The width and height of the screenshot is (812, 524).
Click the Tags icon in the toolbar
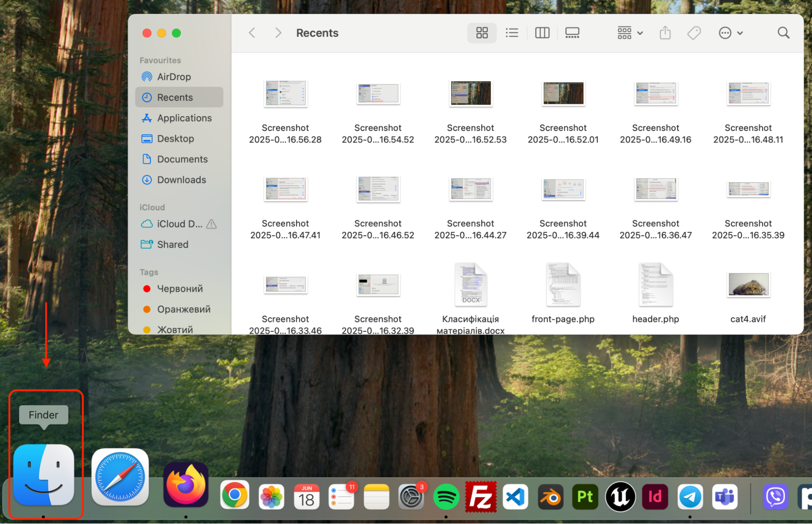694,33
